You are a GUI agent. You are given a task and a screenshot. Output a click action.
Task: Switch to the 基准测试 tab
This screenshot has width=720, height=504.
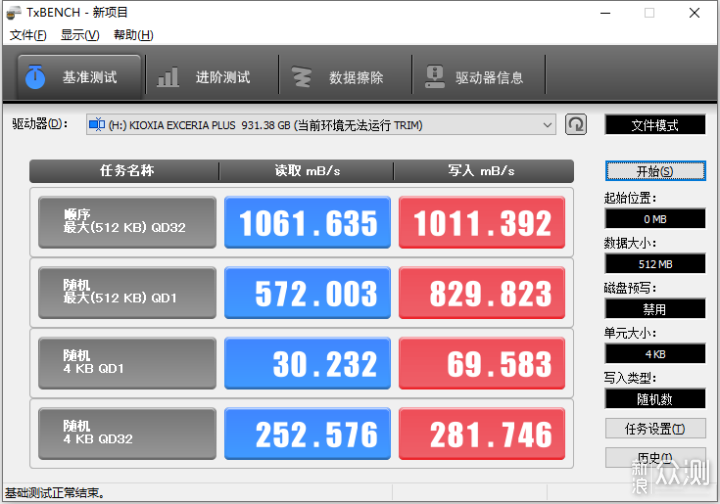(79, 77)
